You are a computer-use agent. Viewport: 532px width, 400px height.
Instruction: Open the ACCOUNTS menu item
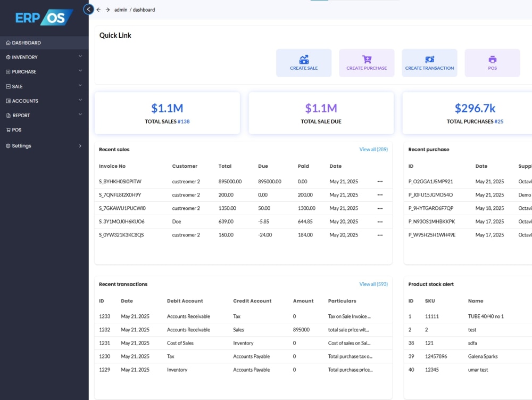tap(44, 101)
